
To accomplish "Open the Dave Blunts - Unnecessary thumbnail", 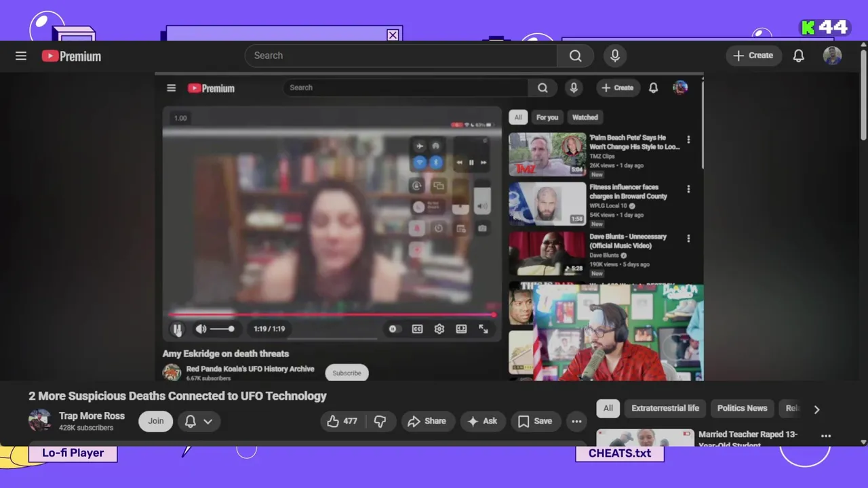I will click(547, 253).
